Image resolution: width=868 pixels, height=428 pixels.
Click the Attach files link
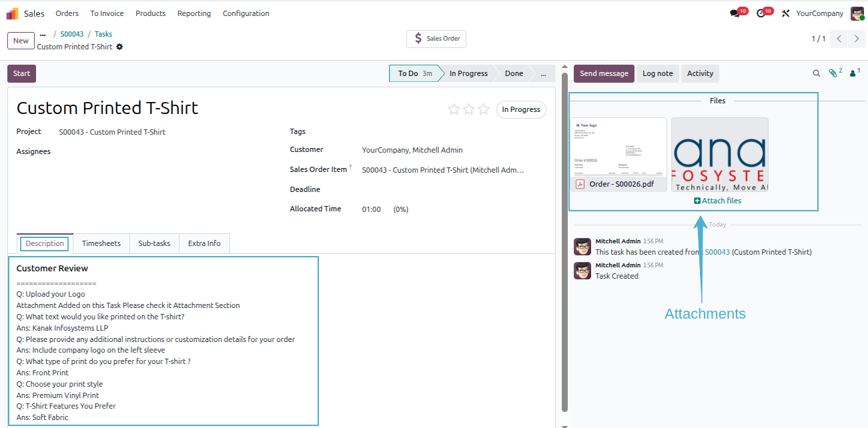[717, 201]
